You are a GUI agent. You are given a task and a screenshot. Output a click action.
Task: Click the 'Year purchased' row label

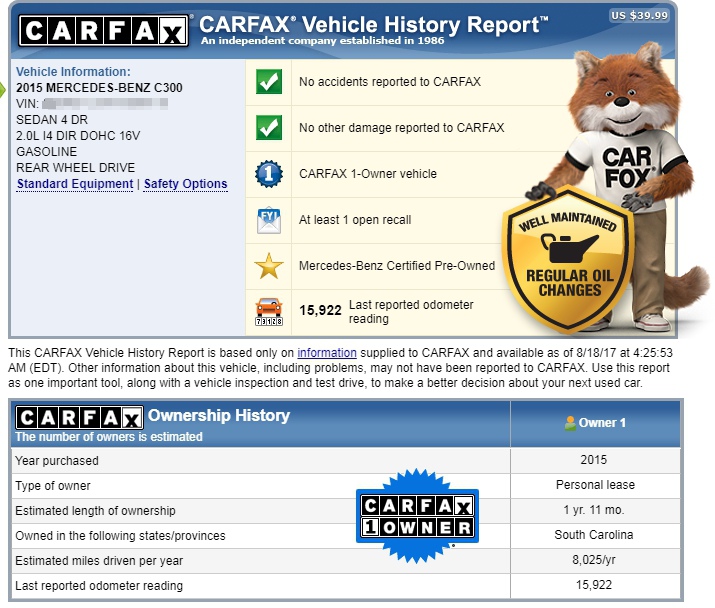coord(57,461)
